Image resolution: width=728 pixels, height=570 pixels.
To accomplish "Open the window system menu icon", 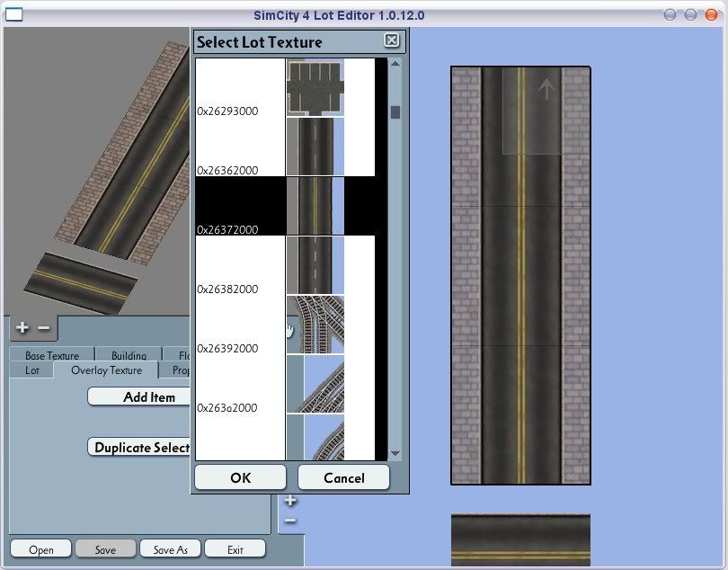I will 13,15.
